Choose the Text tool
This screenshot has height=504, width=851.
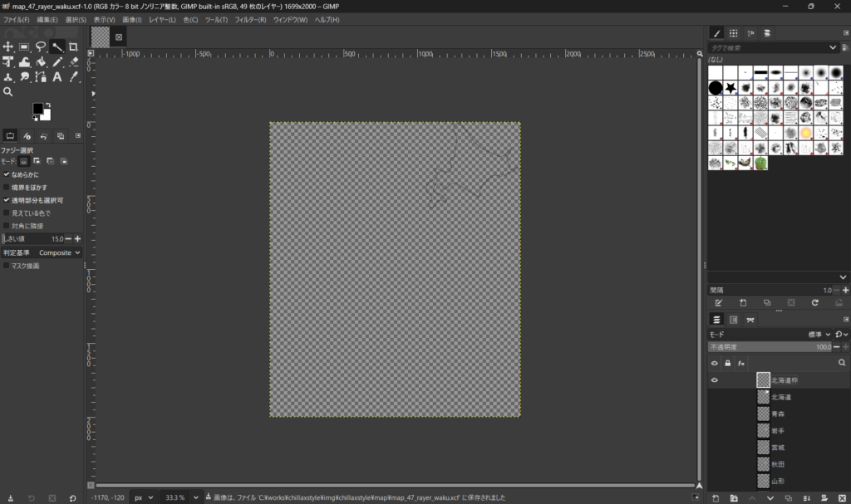click(57, 77)
